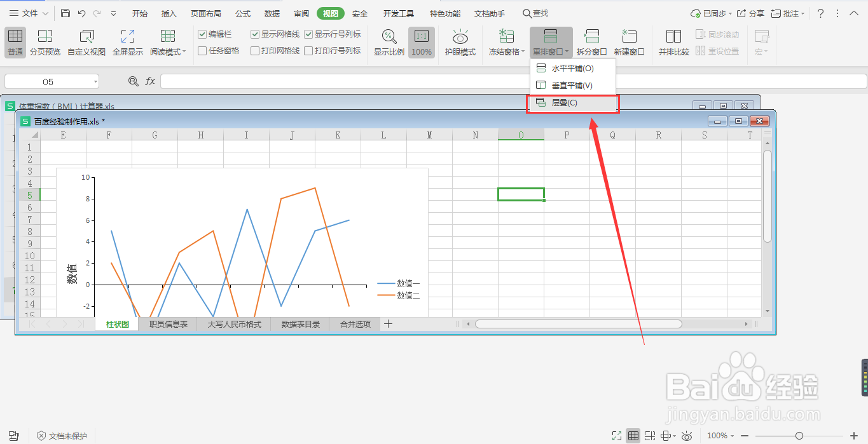Open 自定义视图 custom views

pos(86,42)
